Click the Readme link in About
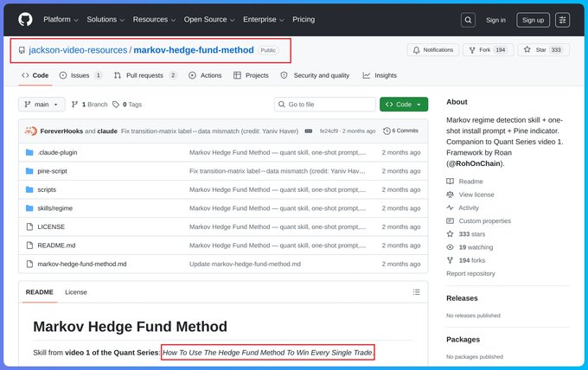 [464, 182]
